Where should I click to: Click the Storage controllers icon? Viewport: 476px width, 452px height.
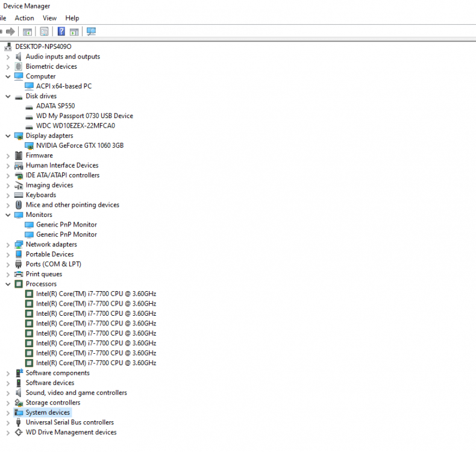pos(19,403)
